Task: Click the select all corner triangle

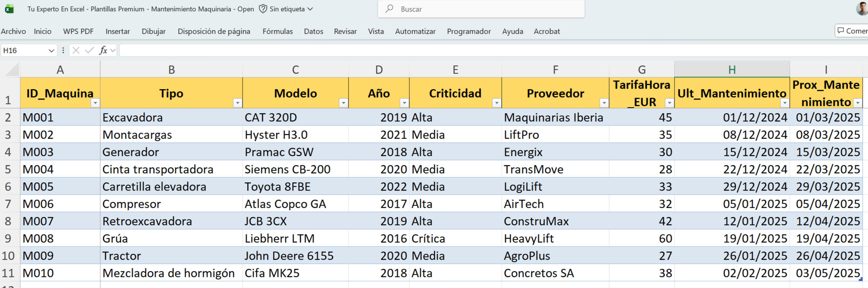Action: point(11,70)
